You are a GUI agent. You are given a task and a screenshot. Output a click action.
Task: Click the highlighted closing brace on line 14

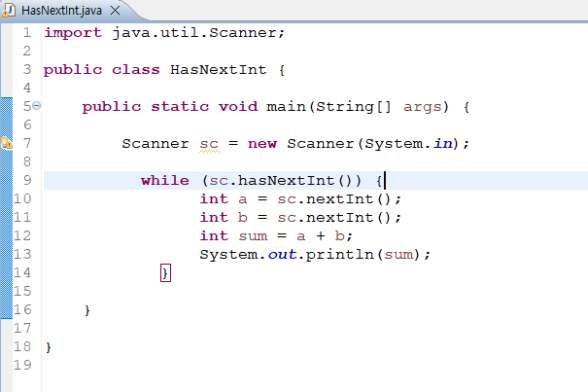(165, 273)
